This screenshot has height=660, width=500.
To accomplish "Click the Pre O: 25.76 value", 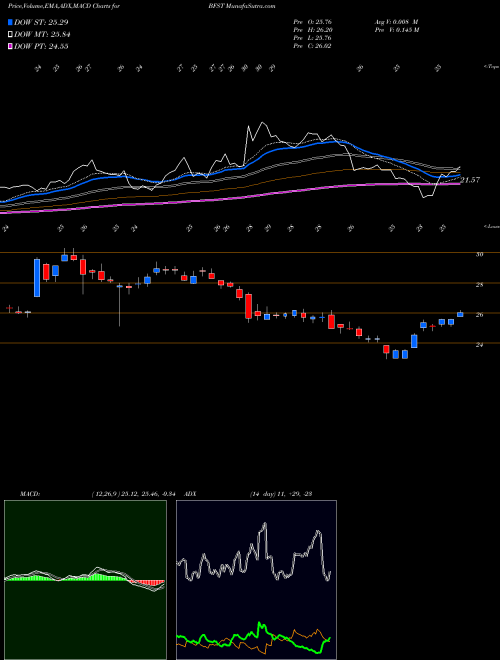I will pos(312,21).
